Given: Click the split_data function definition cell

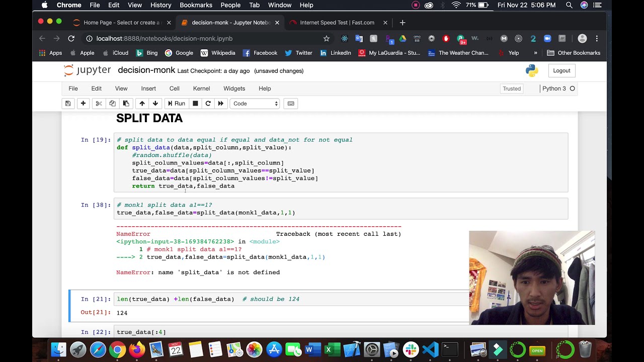Looking at the screenshot, I should click(341, 162).
